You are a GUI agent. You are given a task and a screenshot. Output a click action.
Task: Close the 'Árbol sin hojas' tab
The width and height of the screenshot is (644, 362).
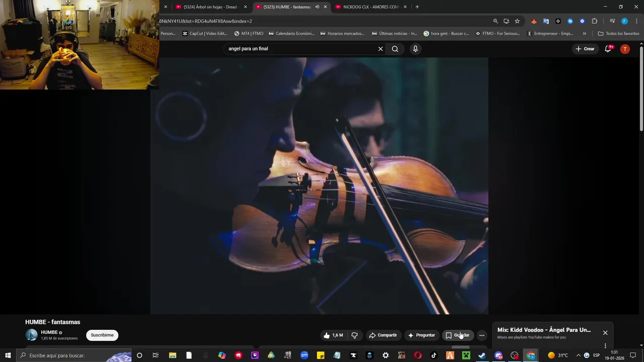pyautogui.click(x=246, y=7)
